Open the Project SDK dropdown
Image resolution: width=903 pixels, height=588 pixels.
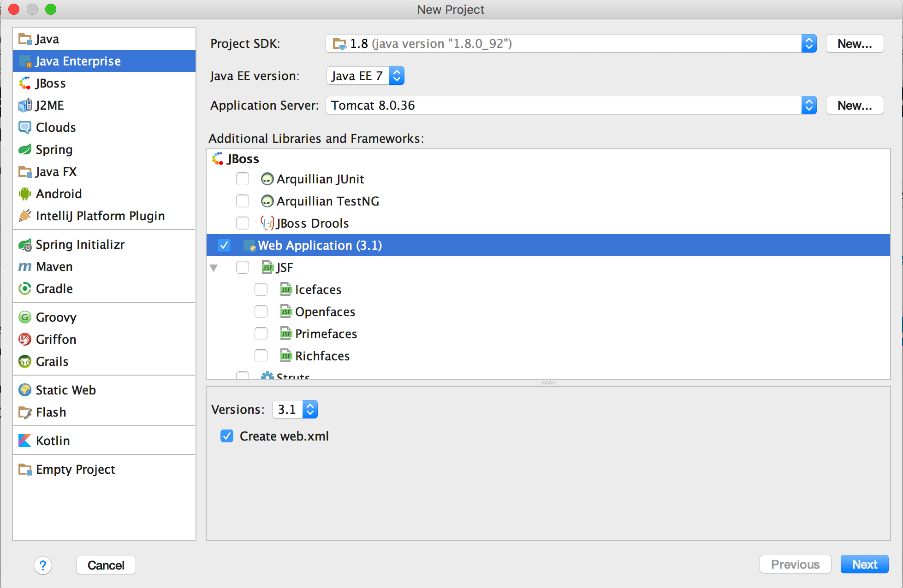click(571, 44)
